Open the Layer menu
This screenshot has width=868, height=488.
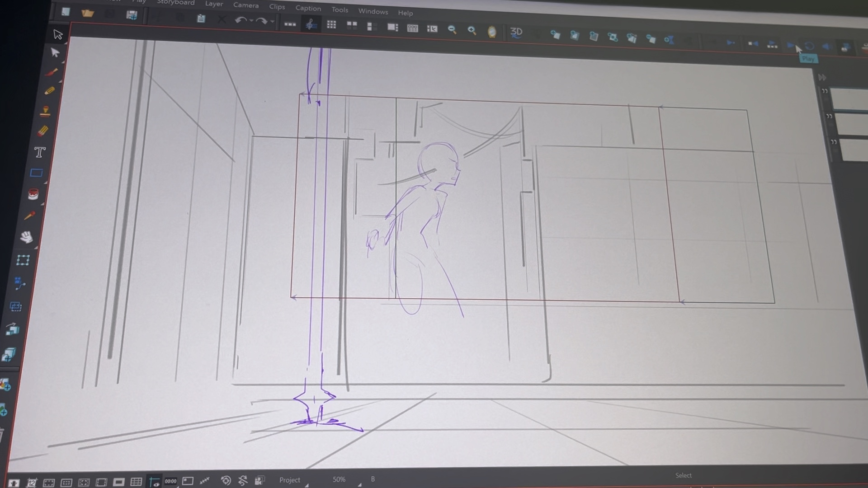tap(214, 4)
